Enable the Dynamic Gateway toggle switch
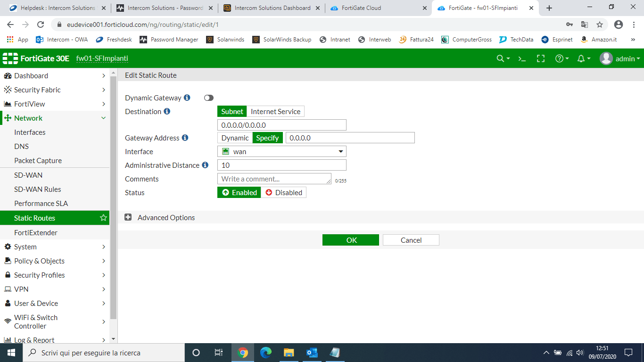The image size is (644, 362). [208, 98]
